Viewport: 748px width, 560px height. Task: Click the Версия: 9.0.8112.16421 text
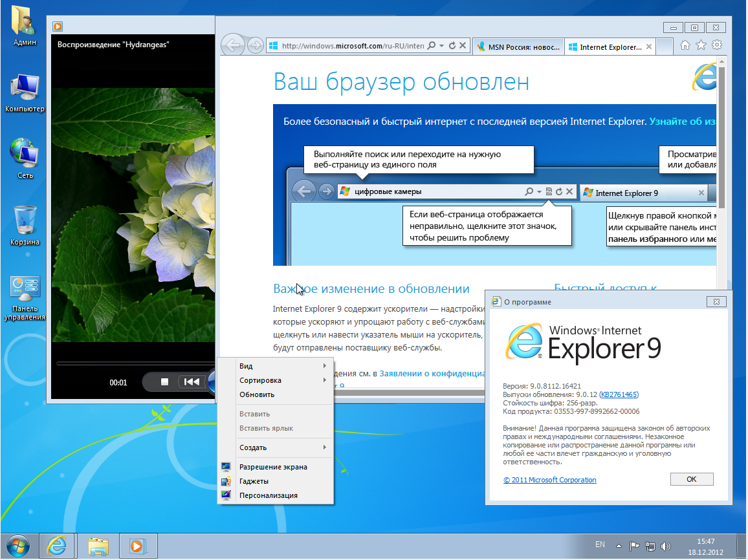point(542,386)
